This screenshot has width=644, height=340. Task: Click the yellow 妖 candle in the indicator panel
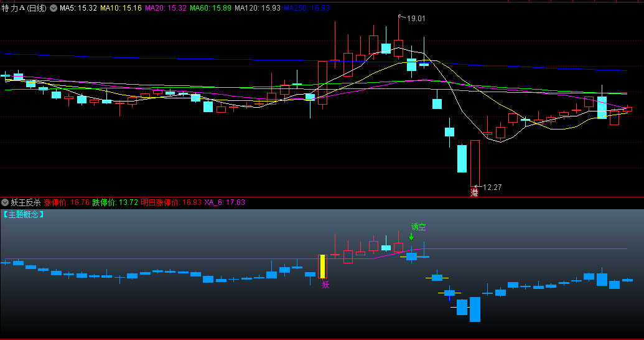tap(323, 267)
